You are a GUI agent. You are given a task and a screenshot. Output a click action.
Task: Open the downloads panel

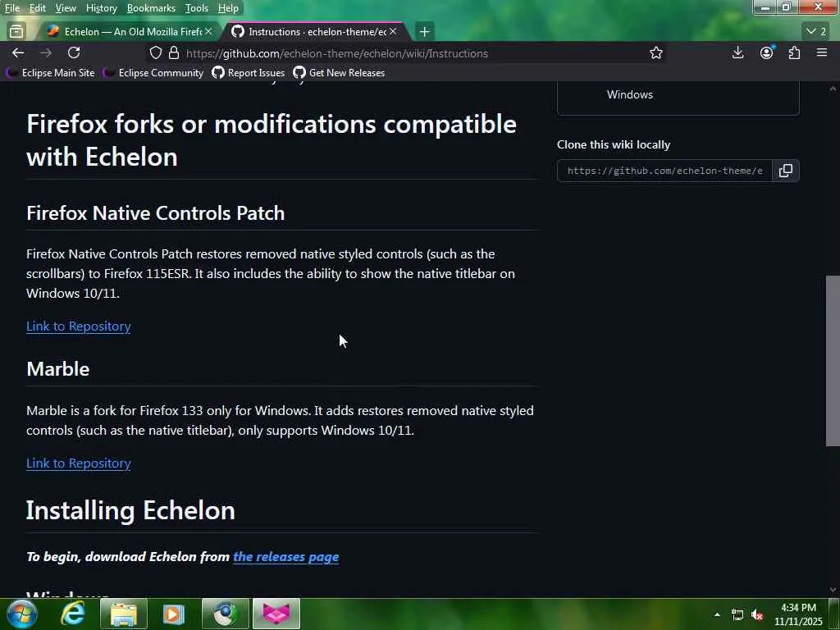click(x=737, y=52)
